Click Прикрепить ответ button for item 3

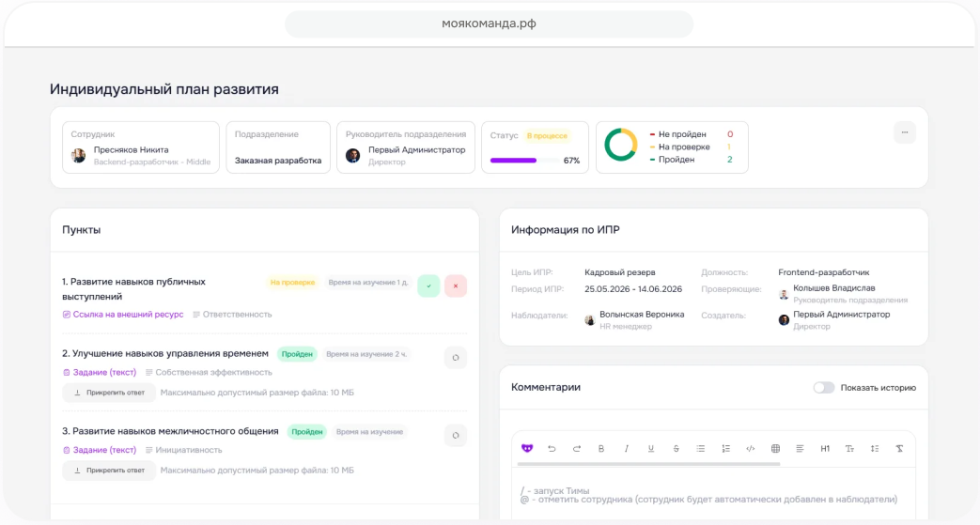tap(109, 470)
